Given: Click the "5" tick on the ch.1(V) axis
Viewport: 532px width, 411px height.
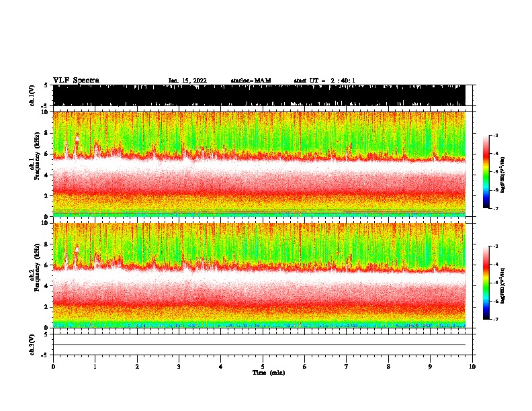Looking at the screenshot, I should (x=46, y=85).
